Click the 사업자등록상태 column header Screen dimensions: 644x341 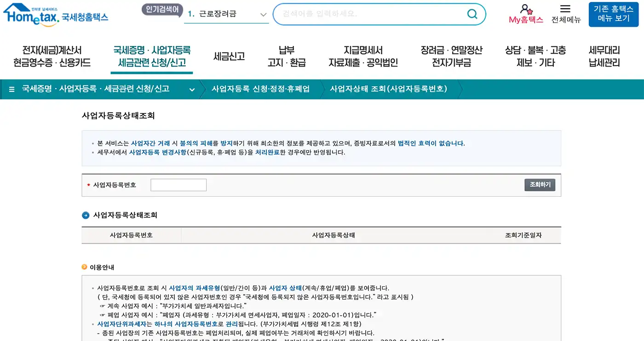(333, 235)
